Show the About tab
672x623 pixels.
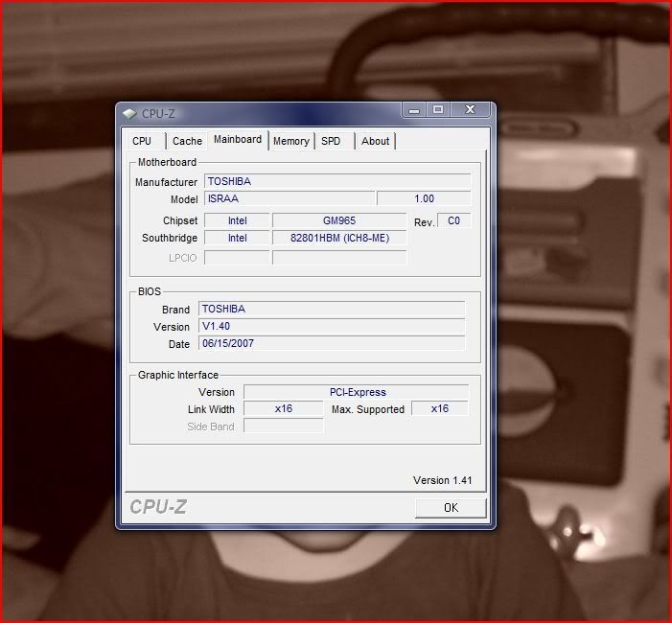pyautogui.click(x=375, y=141)
